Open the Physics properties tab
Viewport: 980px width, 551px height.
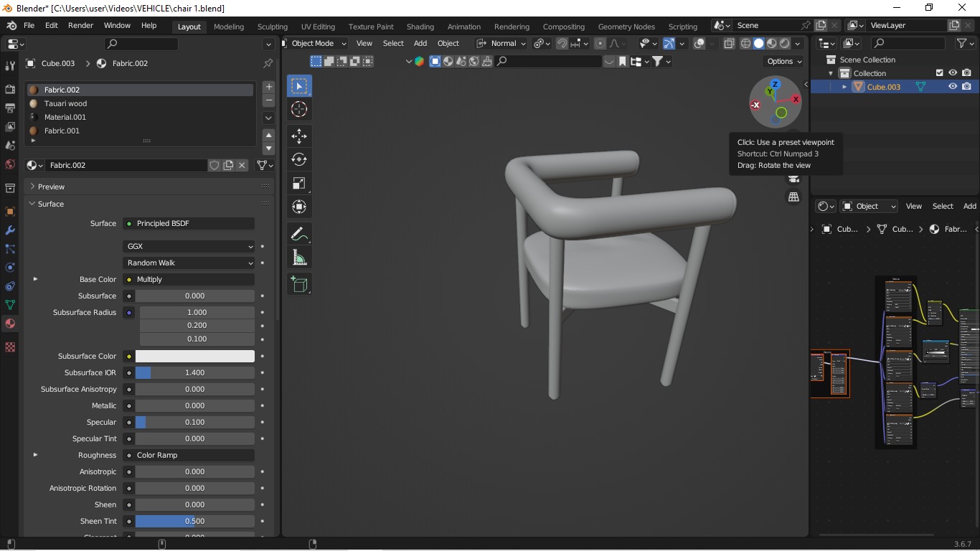[x=10, y=268]
